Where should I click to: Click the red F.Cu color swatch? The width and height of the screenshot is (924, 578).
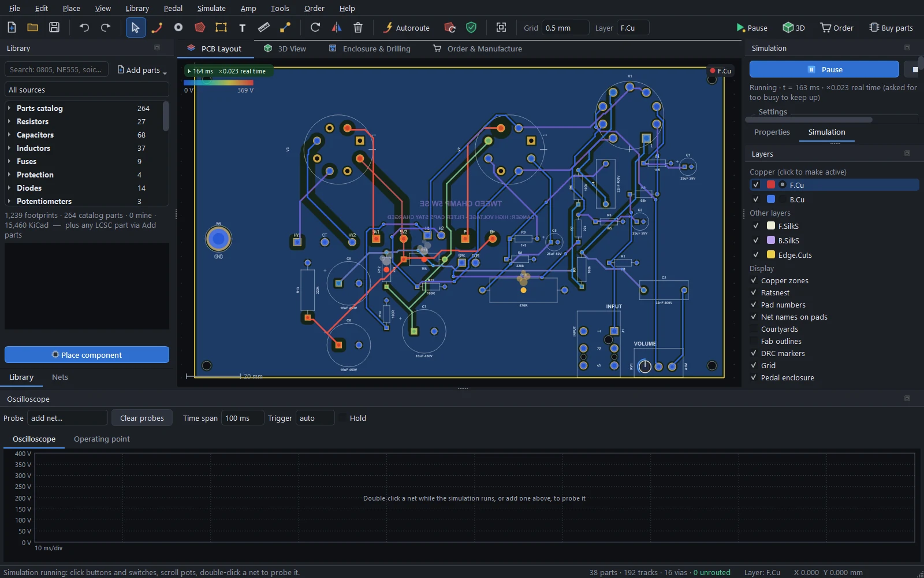click(771, 185)
